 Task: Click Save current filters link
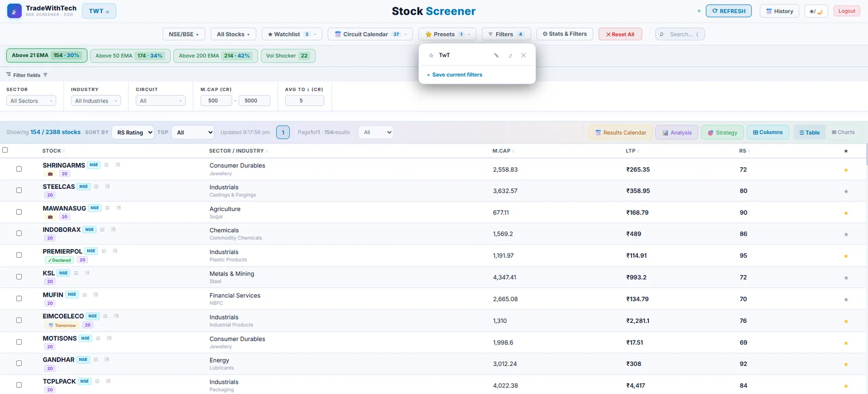click(455, 75)
